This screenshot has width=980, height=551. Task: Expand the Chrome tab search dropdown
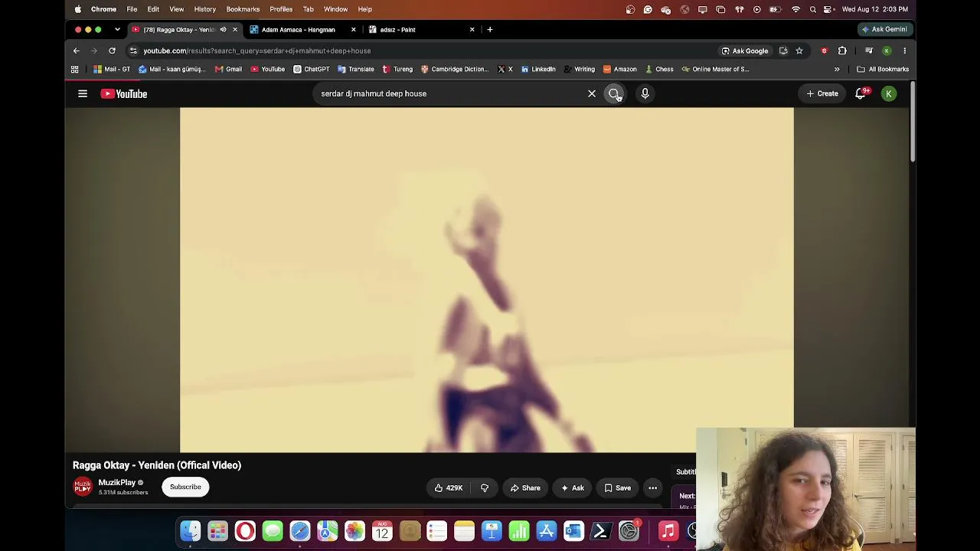pos(117,30)
